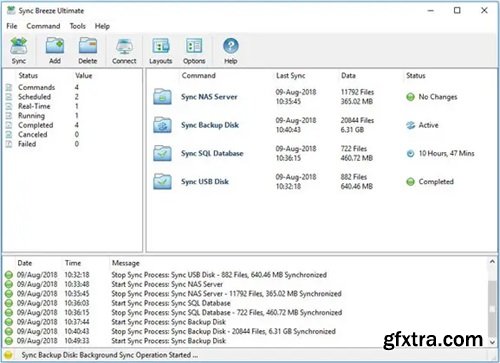Click the Date column header in log
The image size is (500, 363).
pos(25,263)
